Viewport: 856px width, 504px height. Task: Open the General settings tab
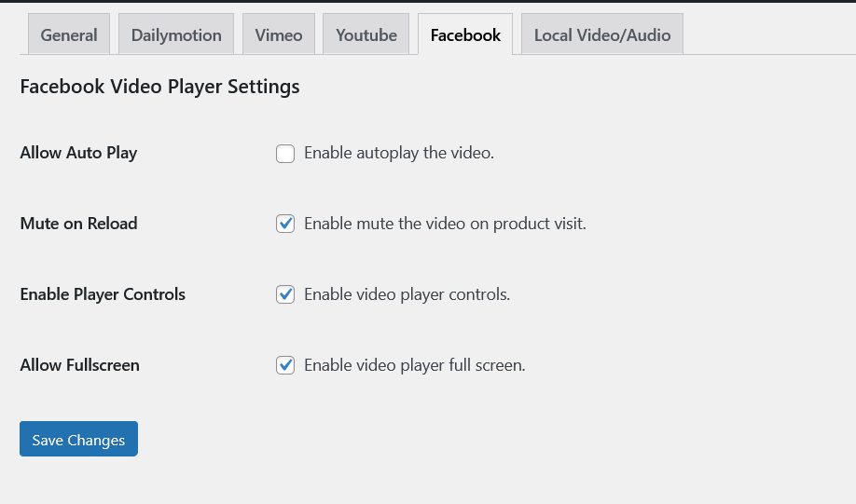[69, 35]
